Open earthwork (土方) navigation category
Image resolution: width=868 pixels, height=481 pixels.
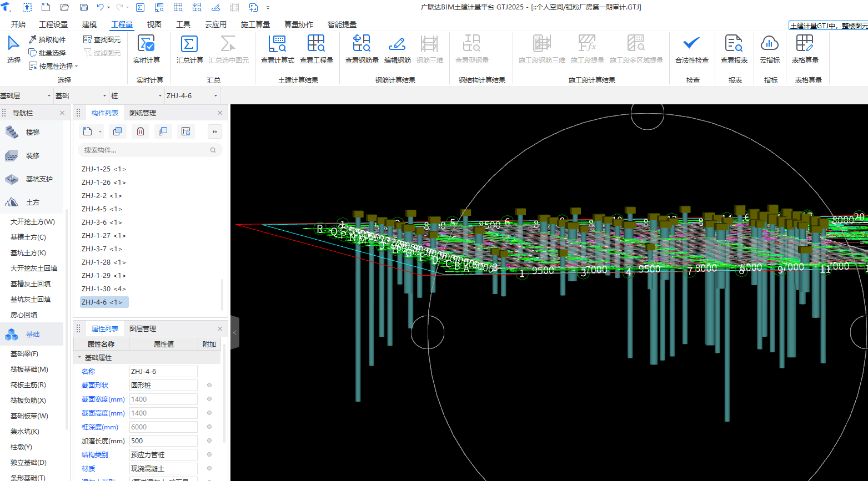[32, 202]
